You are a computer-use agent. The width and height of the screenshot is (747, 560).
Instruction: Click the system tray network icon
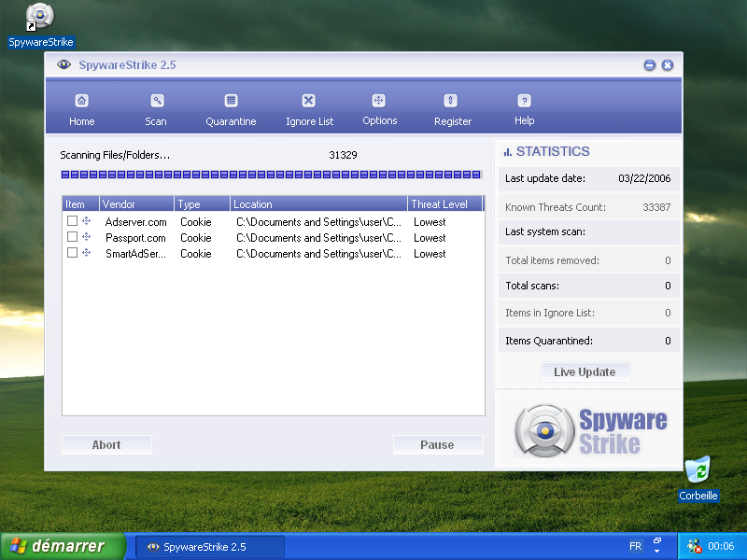tap(694, 546)
